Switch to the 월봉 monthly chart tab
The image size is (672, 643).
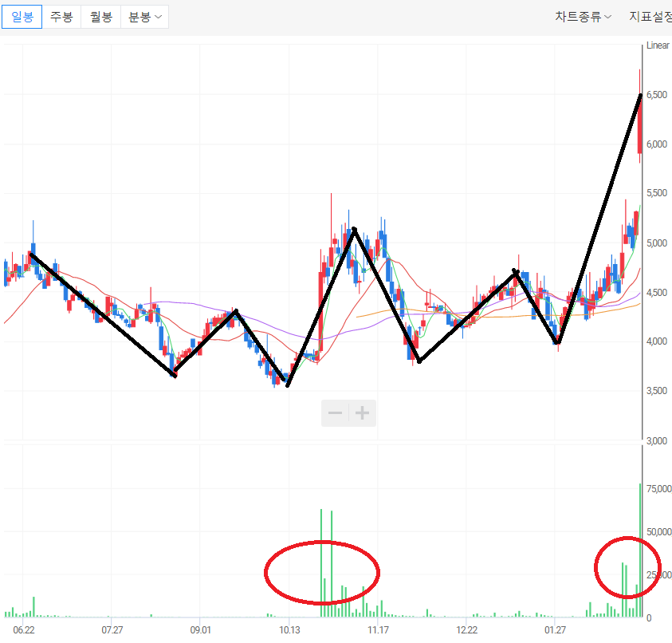101,17
